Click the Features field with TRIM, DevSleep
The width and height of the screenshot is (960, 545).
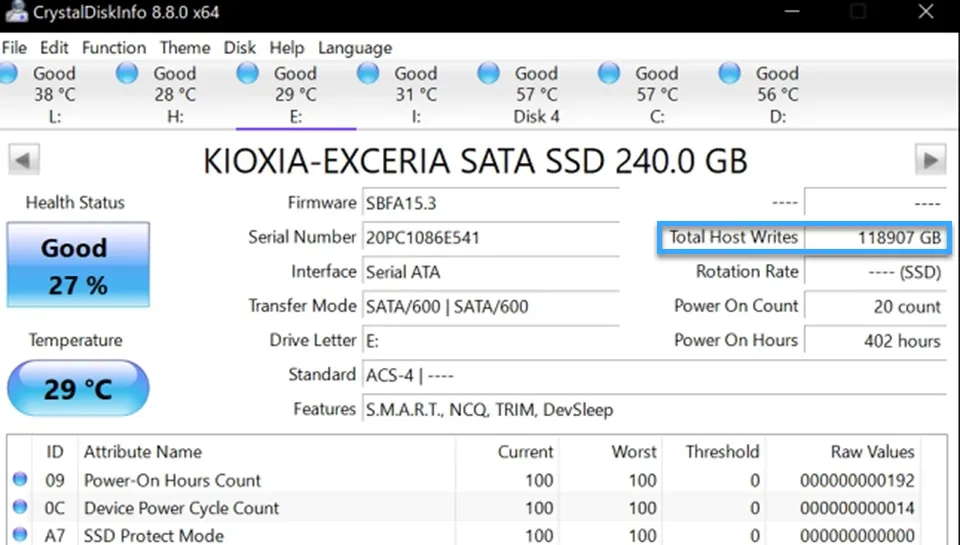(x=655, y=410)
